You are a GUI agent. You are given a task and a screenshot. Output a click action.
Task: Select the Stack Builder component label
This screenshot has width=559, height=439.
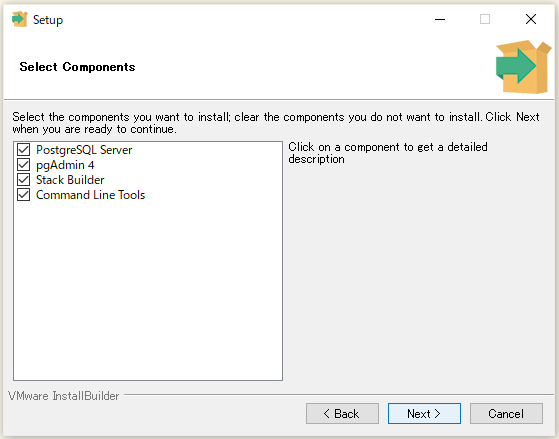(x=70, y=180)
